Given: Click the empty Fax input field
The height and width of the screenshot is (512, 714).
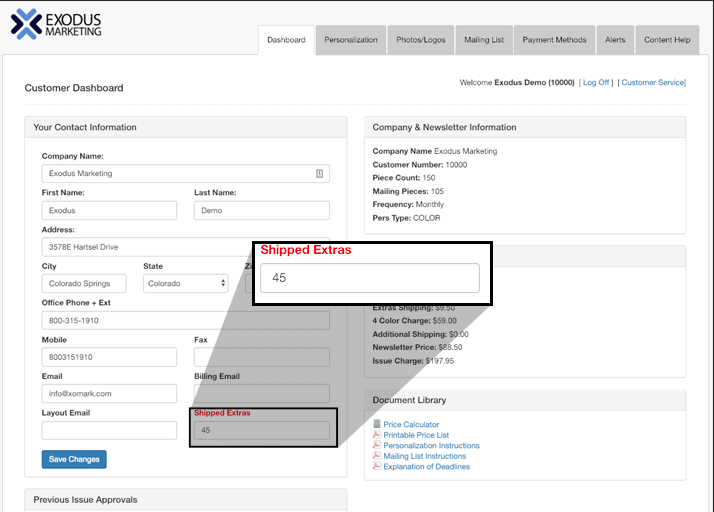Looking at the screenshot, I should click(x=262, y=357).
